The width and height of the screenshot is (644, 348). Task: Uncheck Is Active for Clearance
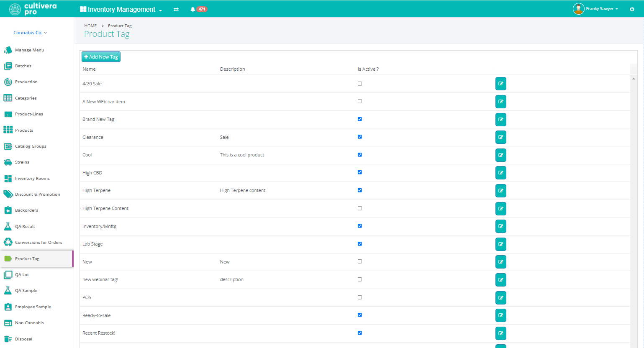click(360, 137)
